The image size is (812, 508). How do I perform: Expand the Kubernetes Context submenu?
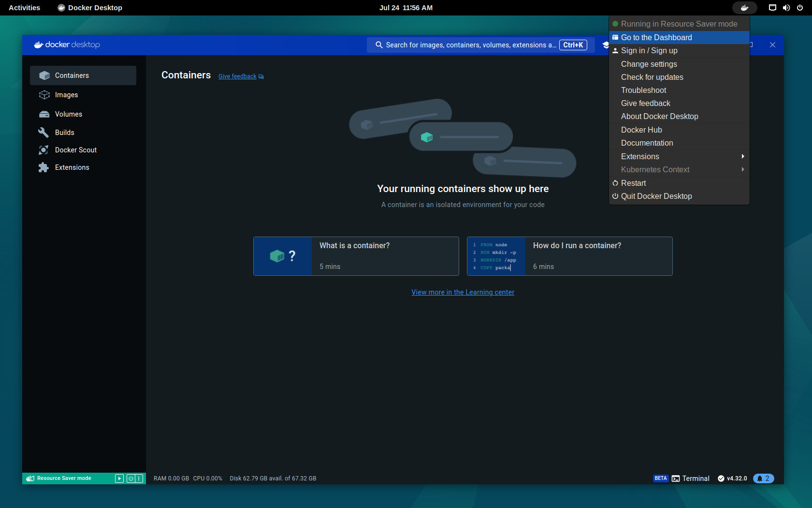pyautogui.click(x=679, y=169)
